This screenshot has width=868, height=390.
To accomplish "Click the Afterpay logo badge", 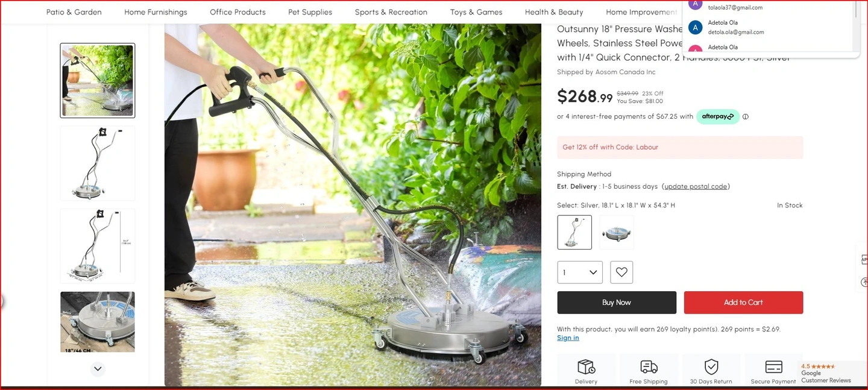I will click(718, 116).
